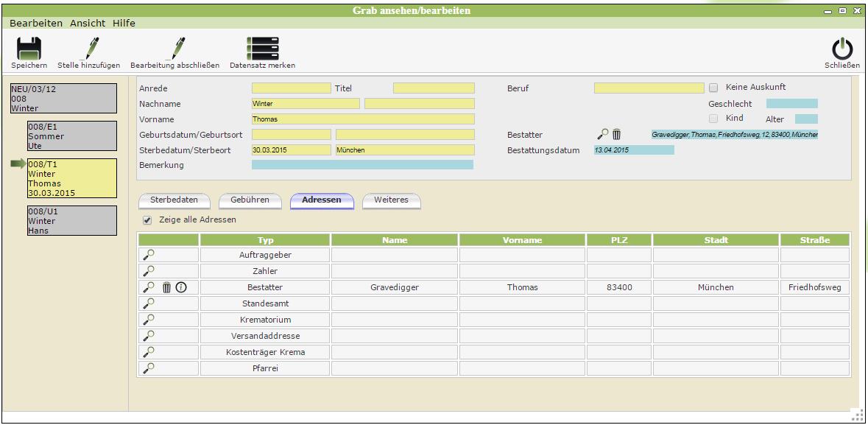Switch to the Gebühren tab
Screen dimensions: 868x425
point(250,200)
